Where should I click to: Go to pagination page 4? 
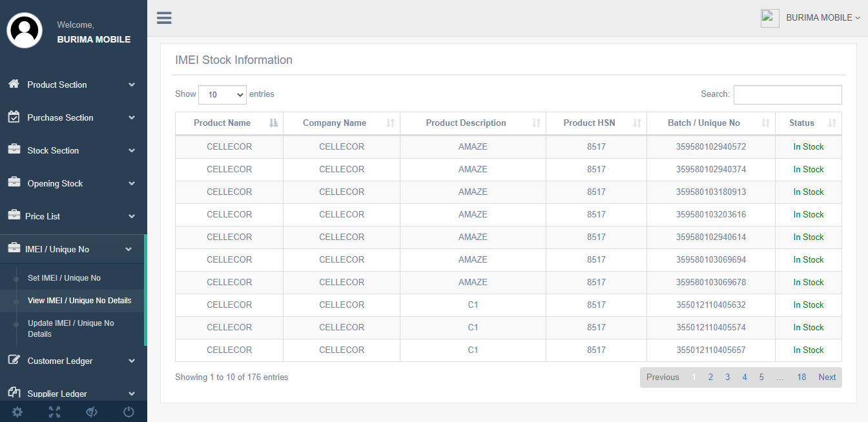click(745, 377)
